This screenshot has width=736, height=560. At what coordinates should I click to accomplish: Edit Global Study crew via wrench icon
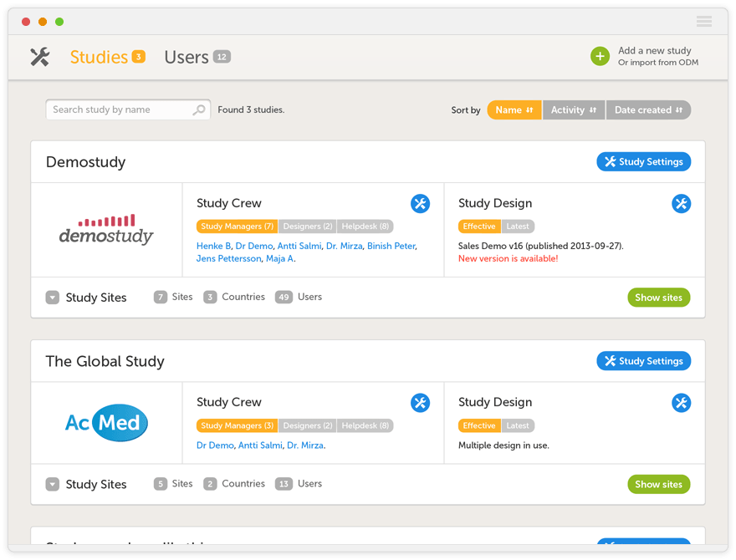pyautogui.click(x=420, y=403)
